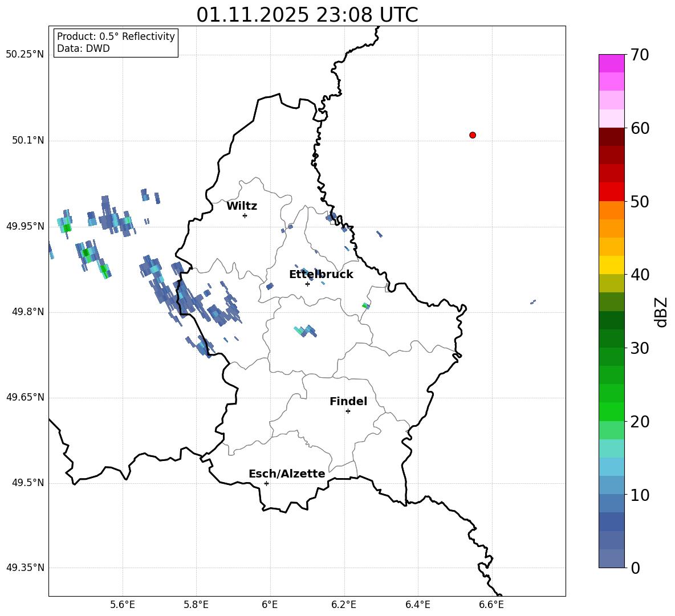The width and height of the screenshot is (675, 616).
Task: Click the 40 label on the colorbar
Action: tap(639, 275)
